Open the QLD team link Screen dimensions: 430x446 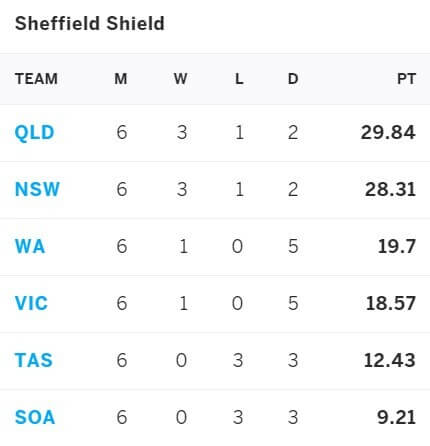[x=35, y=133]
